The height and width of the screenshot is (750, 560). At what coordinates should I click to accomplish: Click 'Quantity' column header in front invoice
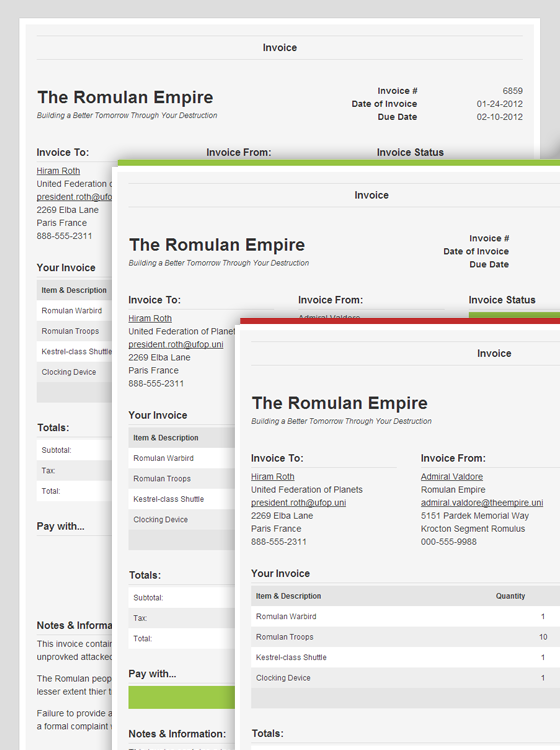coord(510,596)
